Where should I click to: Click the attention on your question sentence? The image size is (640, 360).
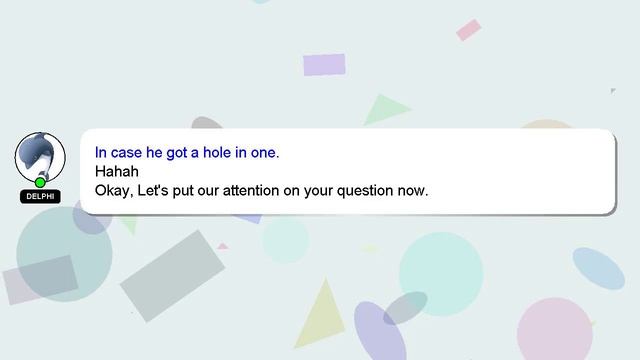pos(262,191)
